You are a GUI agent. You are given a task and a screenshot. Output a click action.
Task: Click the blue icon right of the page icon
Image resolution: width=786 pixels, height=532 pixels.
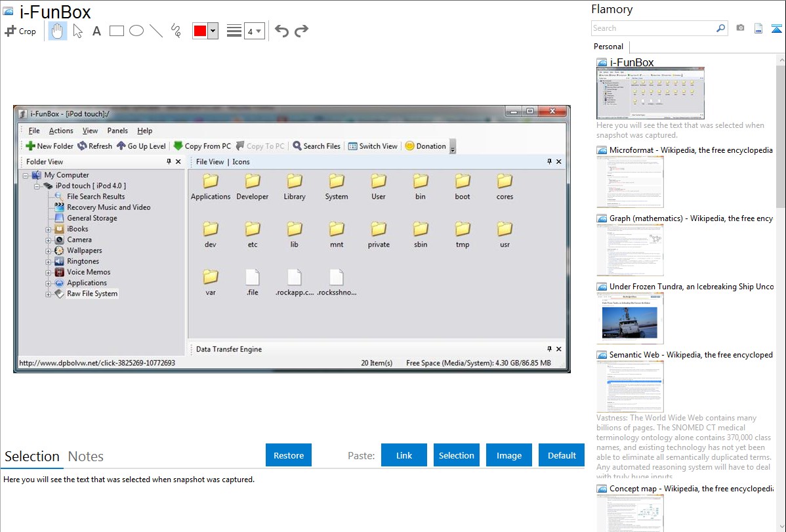click(776, 28)
